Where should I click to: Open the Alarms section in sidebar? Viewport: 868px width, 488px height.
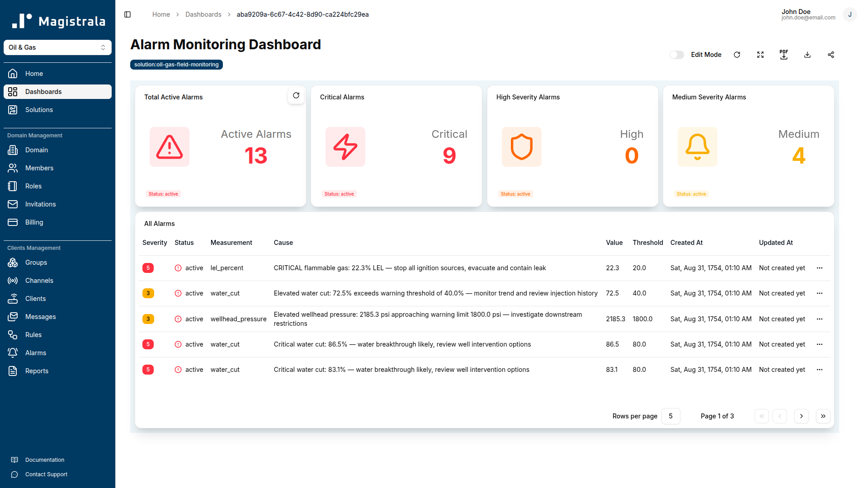(x=35, y=352)
